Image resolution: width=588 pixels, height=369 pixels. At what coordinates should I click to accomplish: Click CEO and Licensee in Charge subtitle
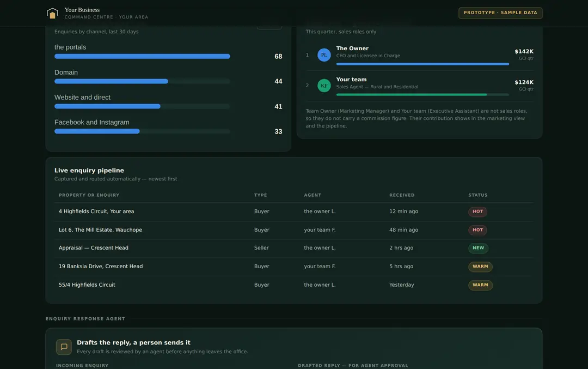(x=368, y=56)
